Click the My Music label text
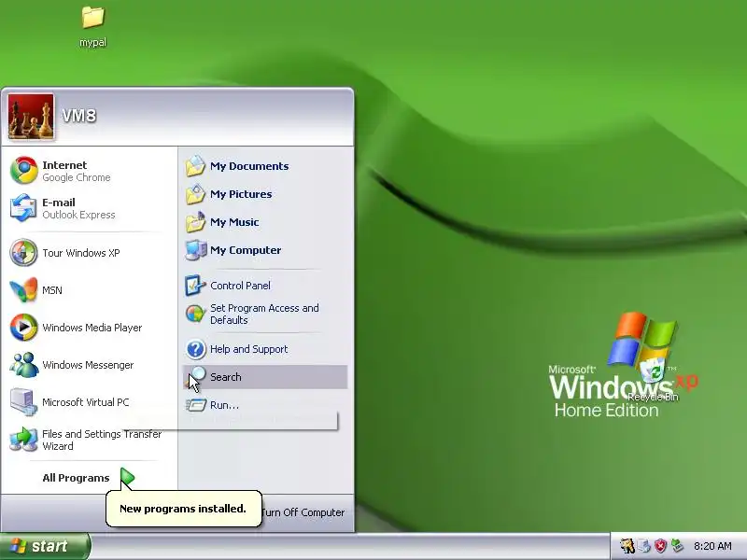 point(234,222)
